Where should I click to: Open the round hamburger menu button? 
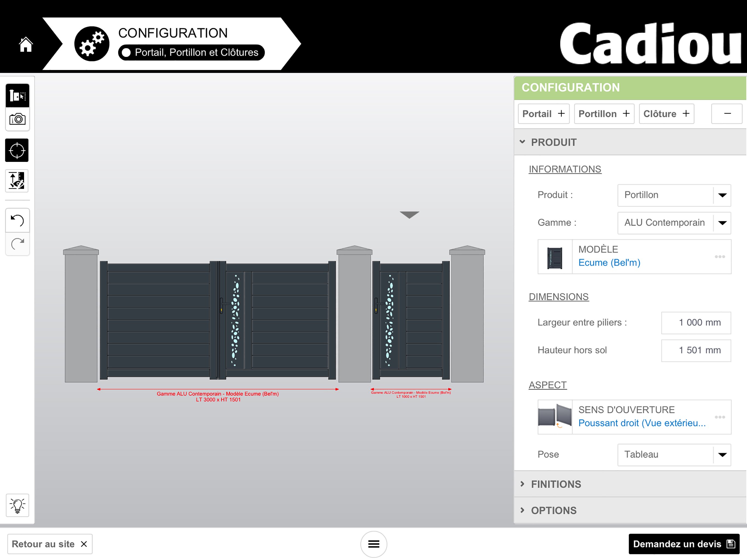(373, 544)
